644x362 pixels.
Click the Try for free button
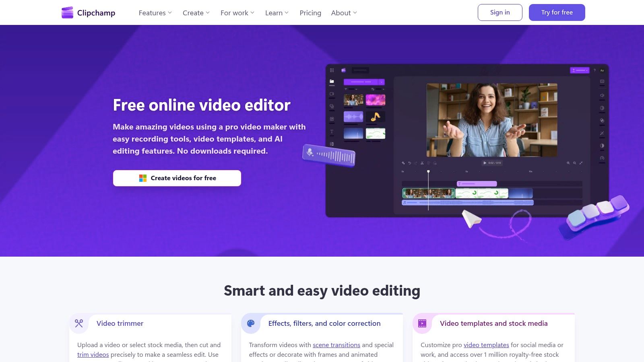[557, 12]
